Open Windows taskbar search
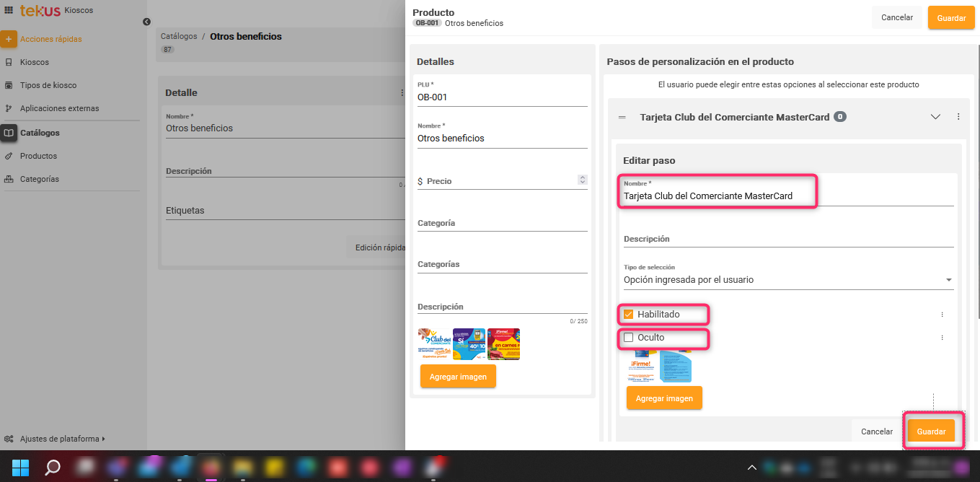Screen dimensions: 980x482 [53, 468]
